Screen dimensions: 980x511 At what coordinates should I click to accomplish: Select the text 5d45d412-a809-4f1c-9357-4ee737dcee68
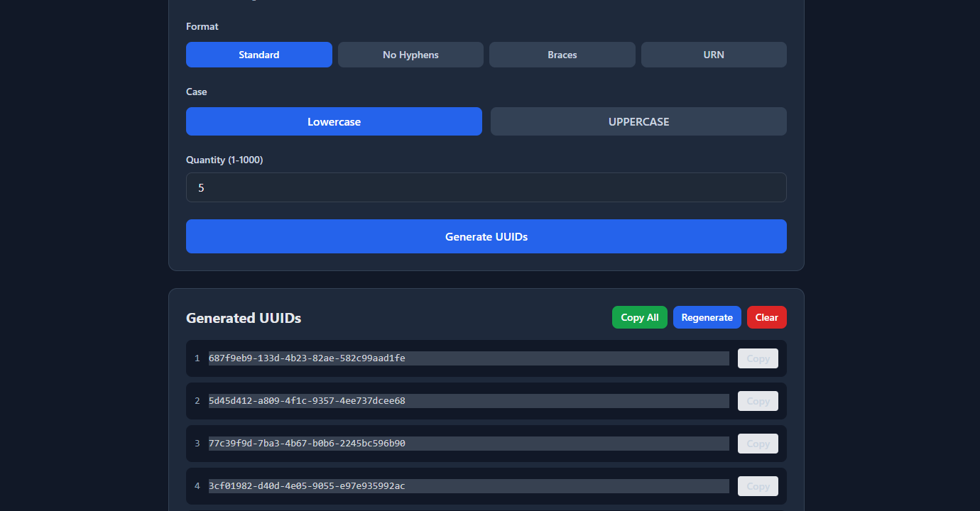click(x=307, y=401)
